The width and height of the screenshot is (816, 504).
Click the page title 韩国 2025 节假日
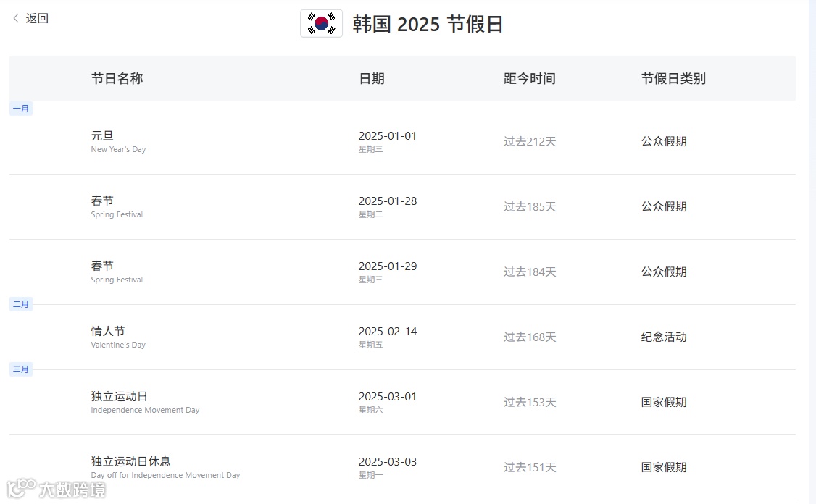click(428, 24)
